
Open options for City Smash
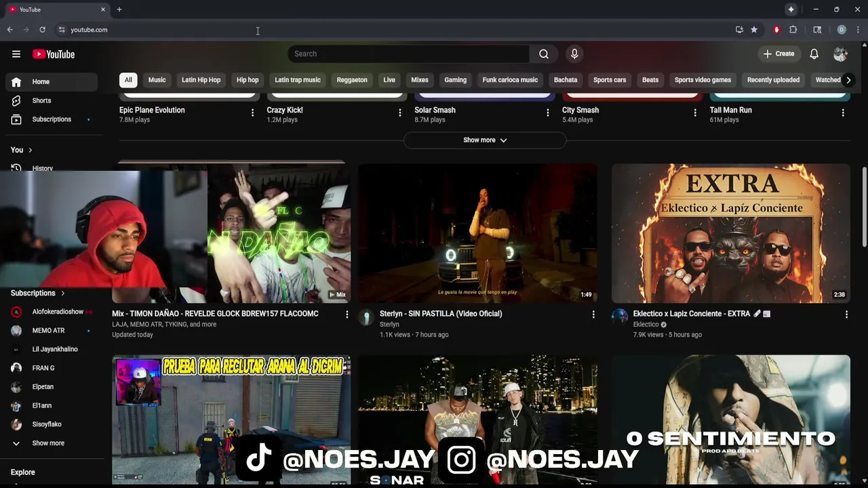tap(695, 113)
